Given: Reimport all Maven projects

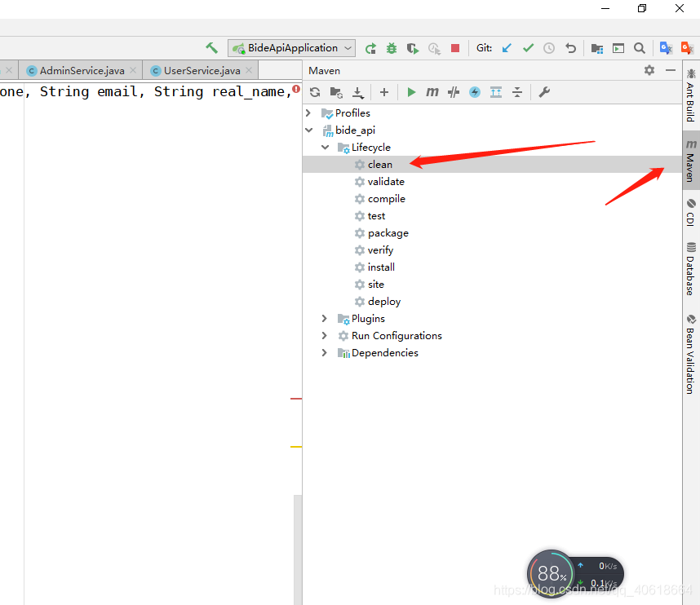Looking at the screenshot, I should click(315, 92).
